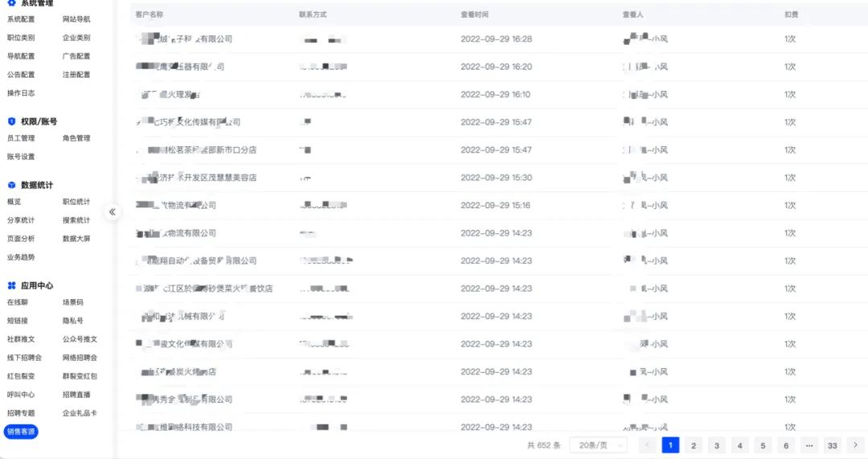868x459 pixels.
Task: Click the 权限/账号 shield icon
Action: (x=11, y=121)
